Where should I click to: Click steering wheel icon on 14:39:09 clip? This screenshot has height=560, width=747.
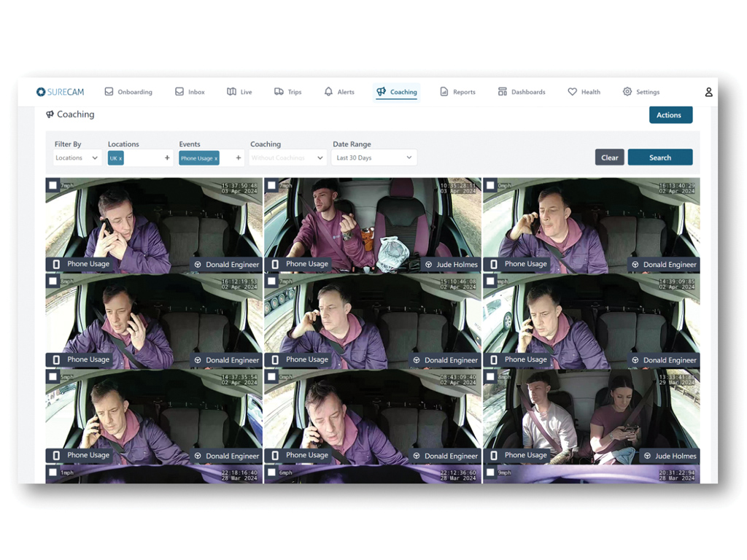pos(635,360)
